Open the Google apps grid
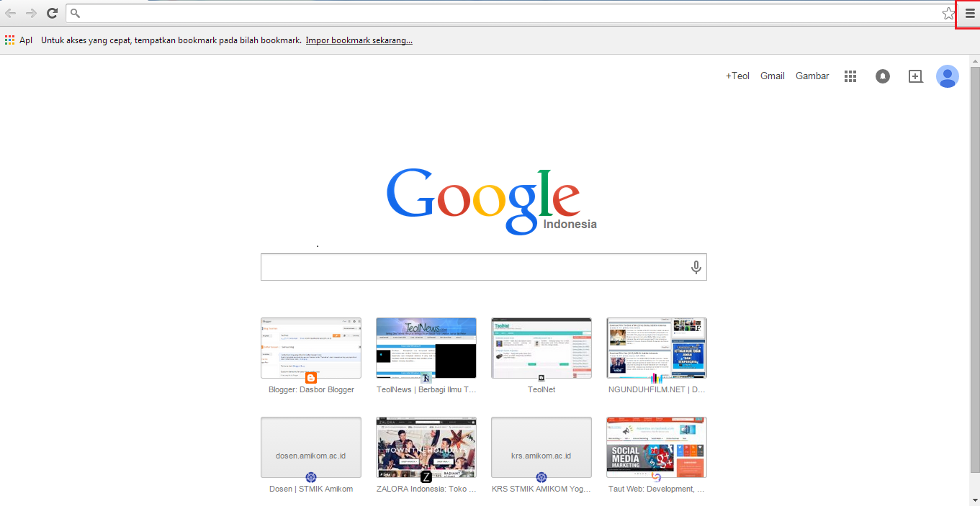 (x=850, y=76)
